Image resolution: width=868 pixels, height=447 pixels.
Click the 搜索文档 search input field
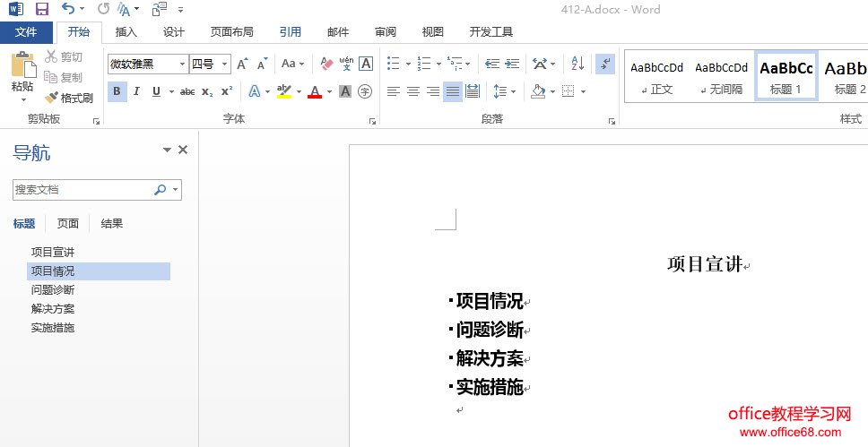click(81, 190)
